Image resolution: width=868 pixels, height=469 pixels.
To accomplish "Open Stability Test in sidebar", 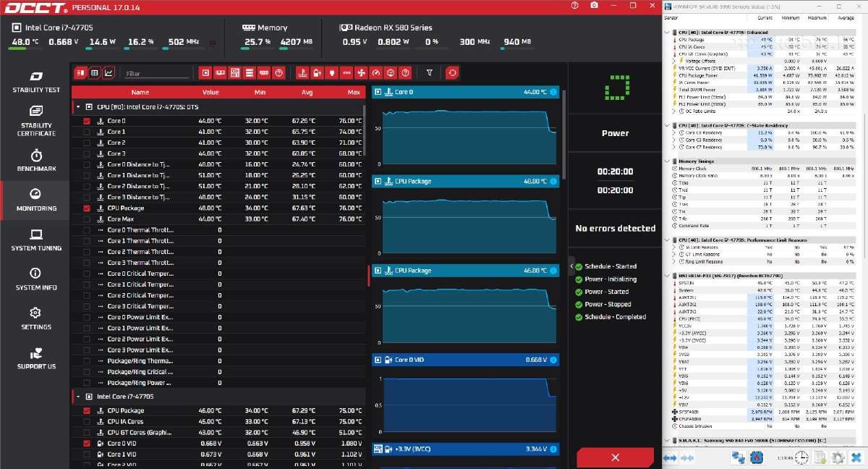I will pos(36,83).
